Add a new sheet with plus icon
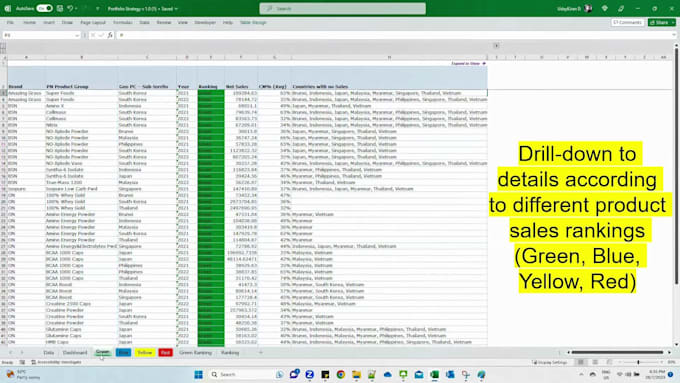 tap(261, 353)
